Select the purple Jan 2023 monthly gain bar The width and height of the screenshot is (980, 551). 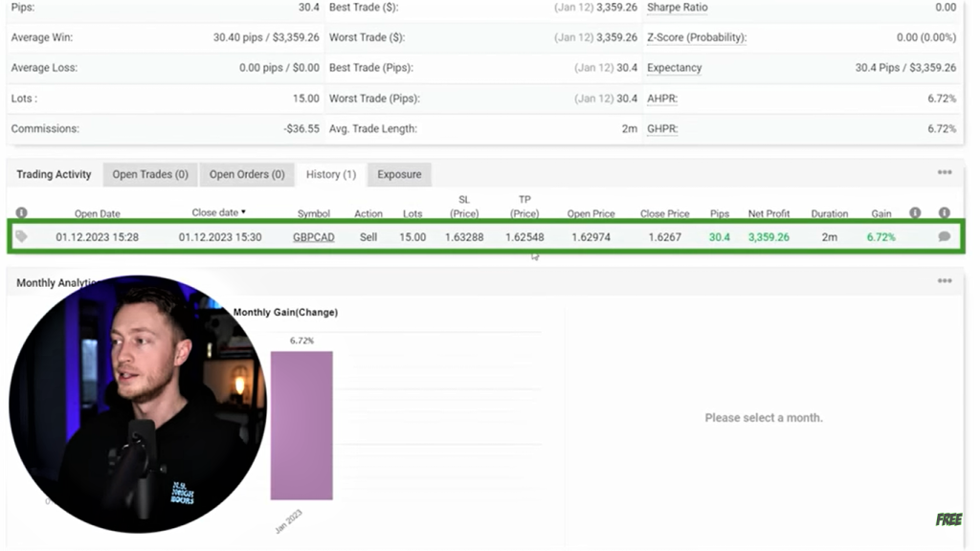click(301, 425)
